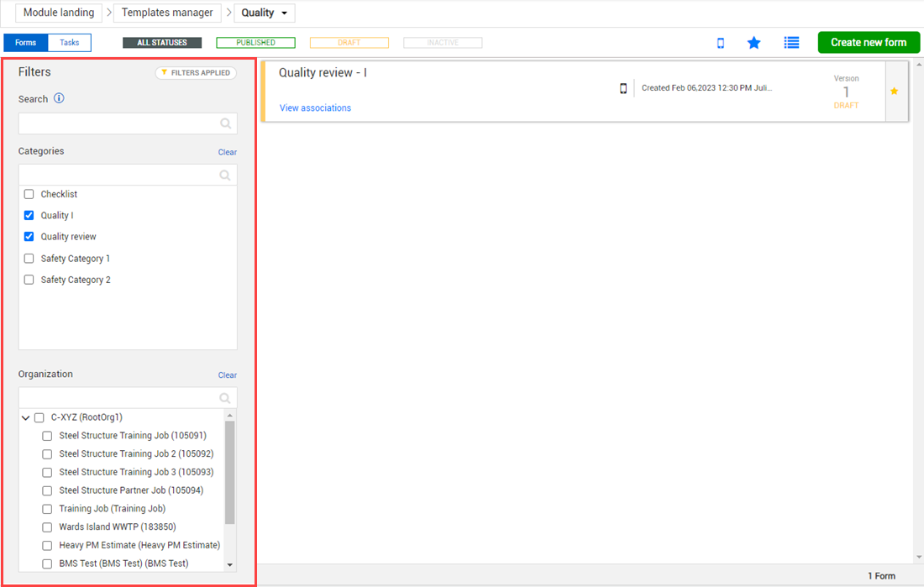The image size is (924, 587).
Task: Click the blue favorites star icon
Action: (753, 43)
